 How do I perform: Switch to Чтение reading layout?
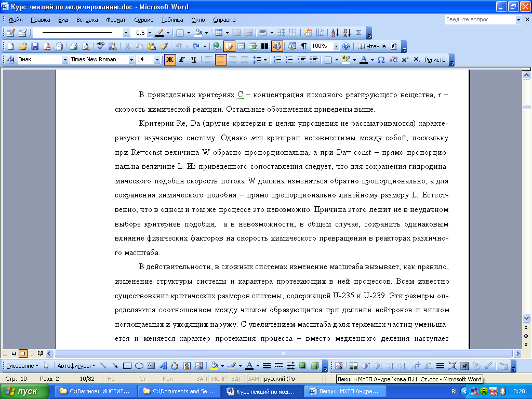click(372, 46)
